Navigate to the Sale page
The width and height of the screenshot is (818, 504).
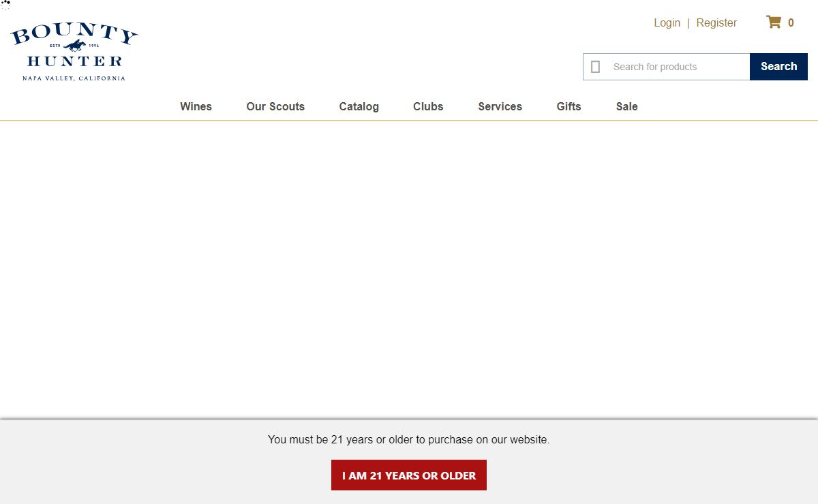click(x=626, y=106)
